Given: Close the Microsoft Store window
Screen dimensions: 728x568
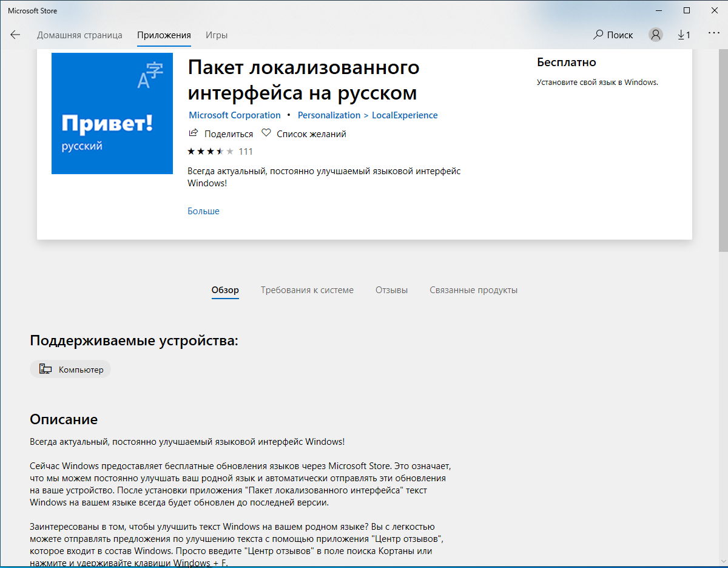Looking at the screenshot, I should click(x=714, y=10).
